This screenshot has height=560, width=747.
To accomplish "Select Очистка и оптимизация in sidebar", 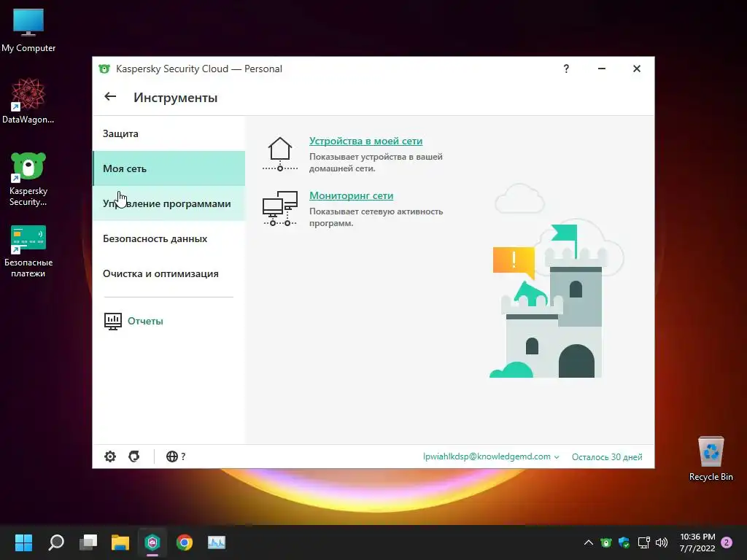I will 169,274.
